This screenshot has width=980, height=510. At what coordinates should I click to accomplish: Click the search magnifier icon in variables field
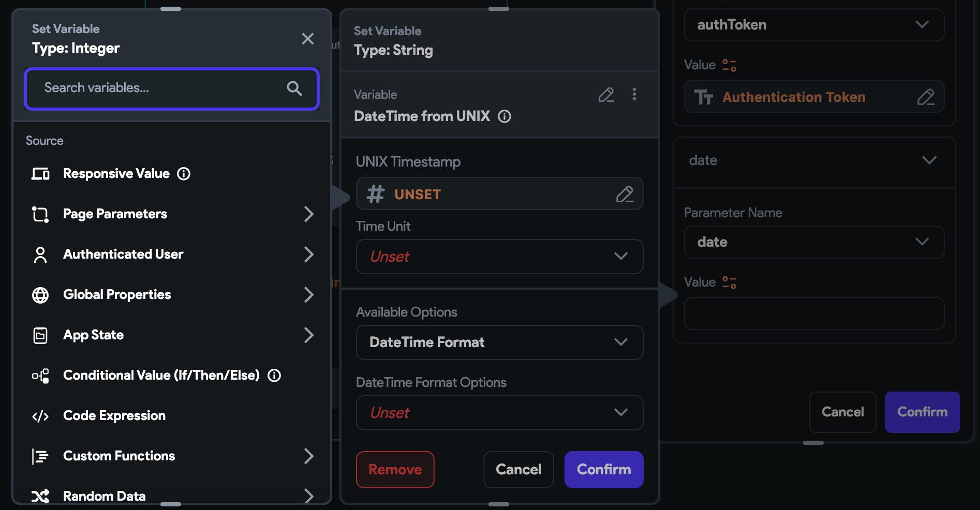click(294, 88)
